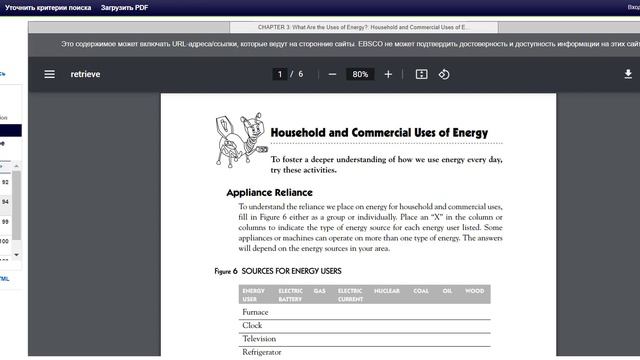Click the 'Загрузить PDF' link

[124, 8]
